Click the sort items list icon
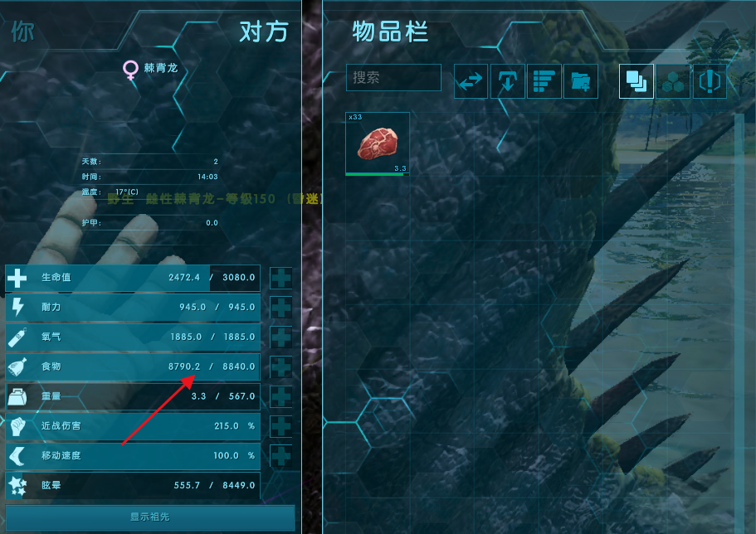The image size is (756, 534). [544, 81]
